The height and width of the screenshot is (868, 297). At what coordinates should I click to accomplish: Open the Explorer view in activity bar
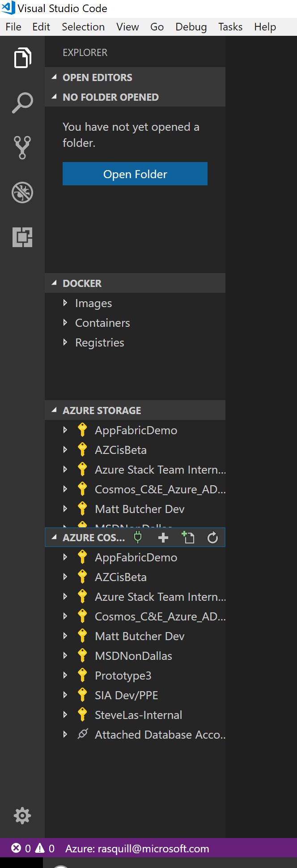click(22, 58)
